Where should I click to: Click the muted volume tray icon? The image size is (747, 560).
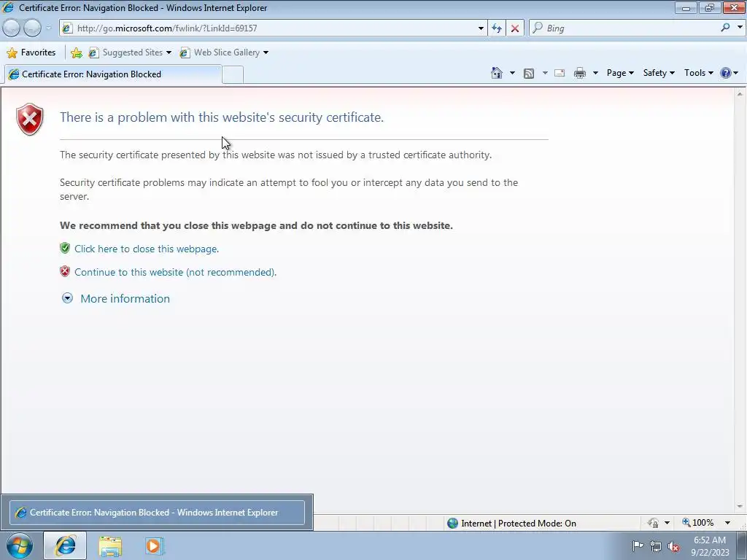click(673, 547)
